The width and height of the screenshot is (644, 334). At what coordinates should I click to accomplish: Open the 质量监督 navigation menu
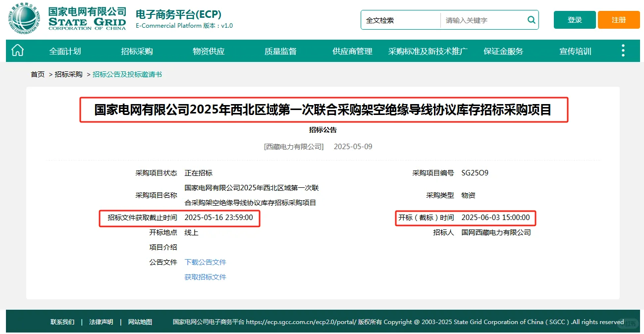280,50
